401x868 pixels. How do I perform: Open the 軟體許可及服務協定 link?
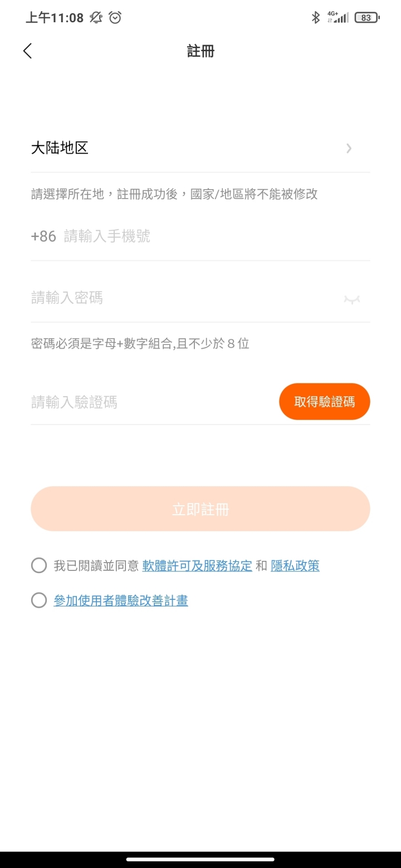click(197, 566)
